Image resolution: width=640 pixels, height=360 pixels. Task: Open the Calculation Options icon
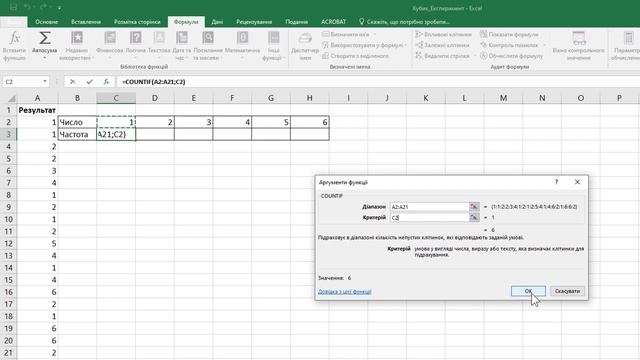point(628,38)
